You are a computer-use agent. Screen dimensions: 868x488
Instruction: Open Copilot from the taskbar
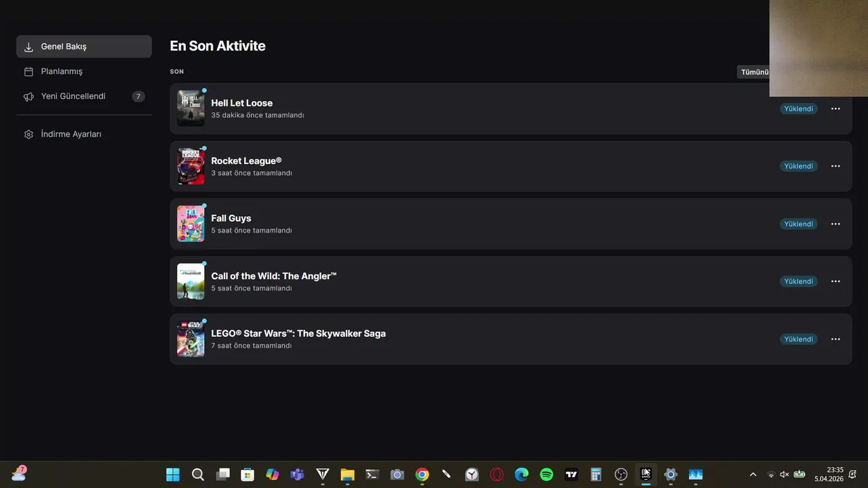point(273,474)
